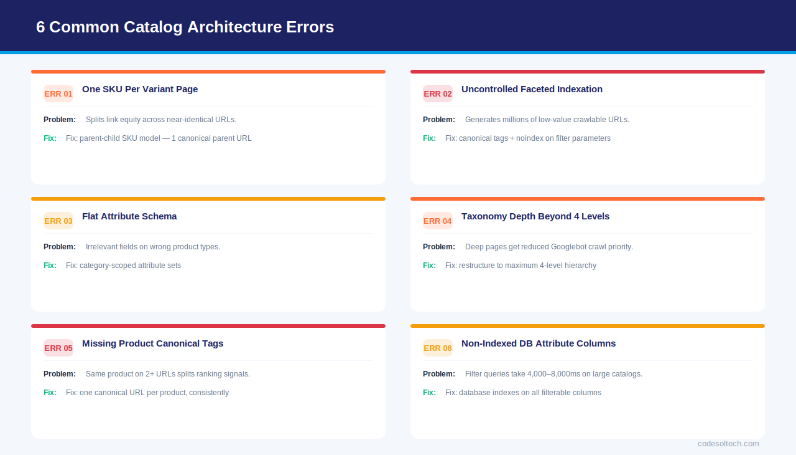Click 'Generates millions of low-value crawlable URLs' text
Screen dimensions: 796x455
click(547, 119)
